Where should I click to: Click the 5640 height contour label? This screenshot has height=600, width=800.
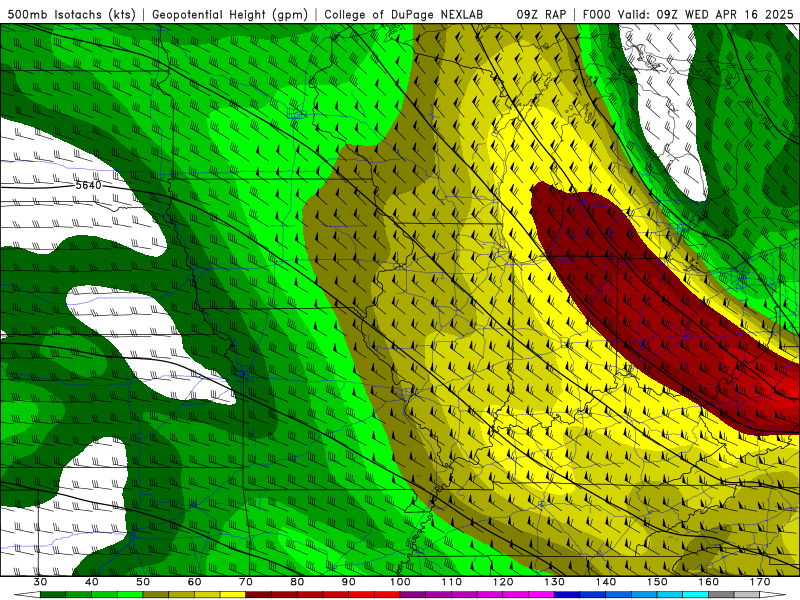pos(88,185)
